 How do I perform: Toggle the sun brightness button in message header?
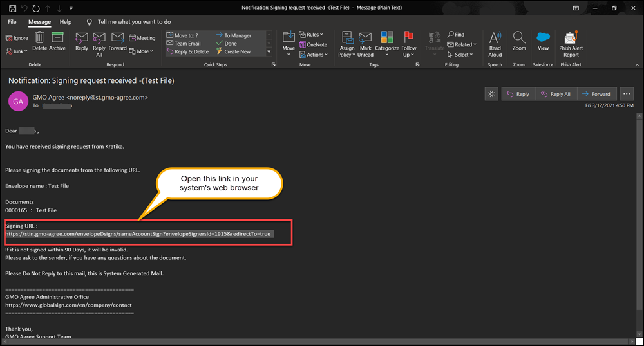click(x=491, y=94)
